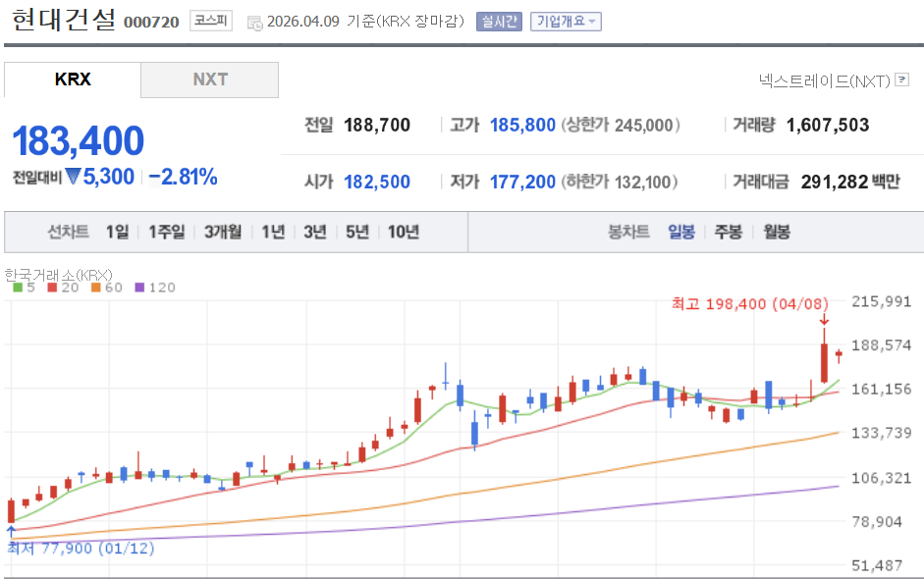Click the 현대건설 stock name heading
This screenshot has width=924, height=579.
click(64, 20)
